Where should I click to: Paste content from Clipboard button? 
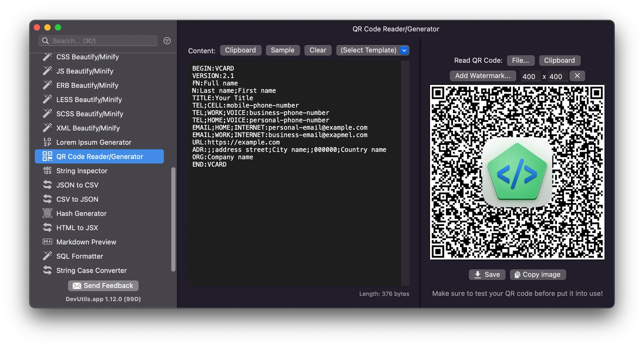241,50
